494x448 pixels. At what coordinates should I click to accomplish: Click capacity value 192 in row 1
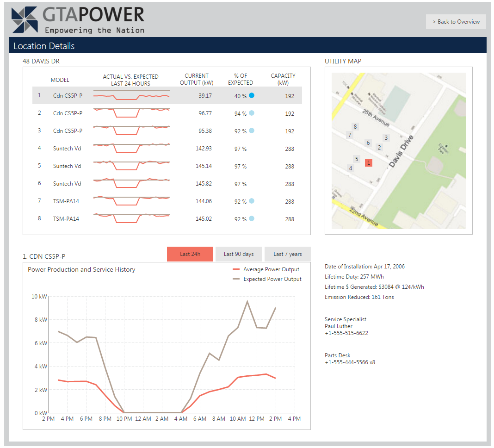coord(290,96)
